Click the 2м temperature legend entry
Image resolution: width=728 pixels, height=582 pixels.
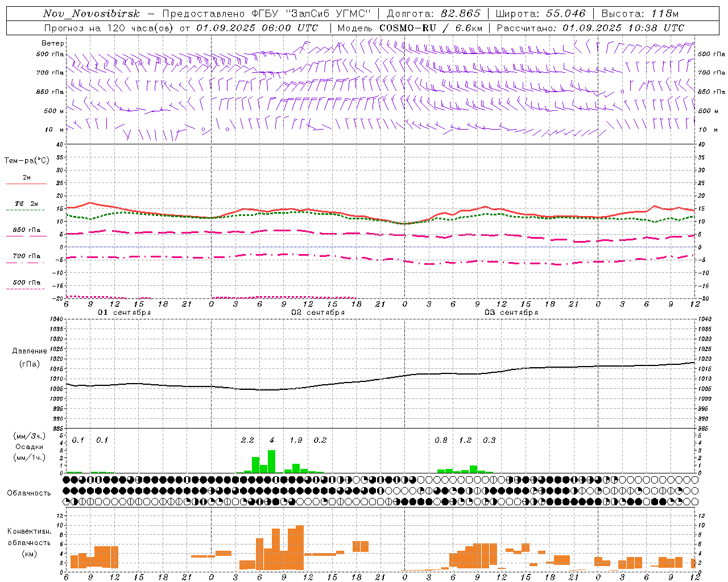(27, 178)
